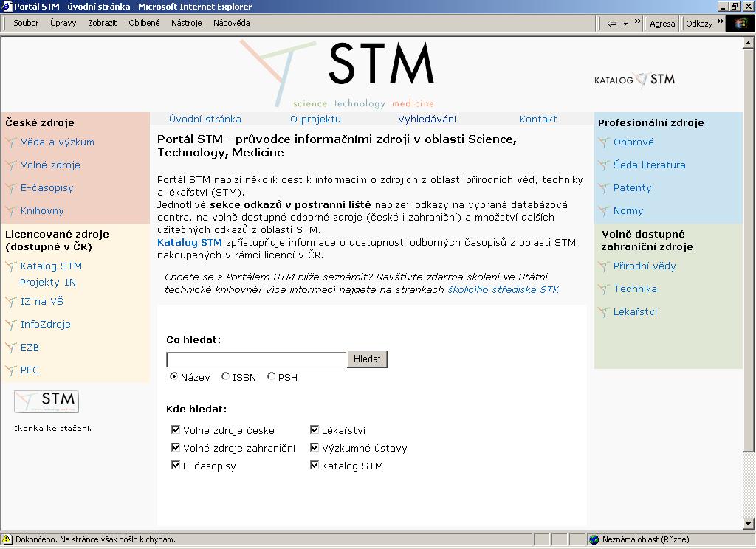This screenshot has height=549, width=756.
Task: Click the Y icon beside Věda a výzkum
Action: pyautogui.click(x=11, y=142)
